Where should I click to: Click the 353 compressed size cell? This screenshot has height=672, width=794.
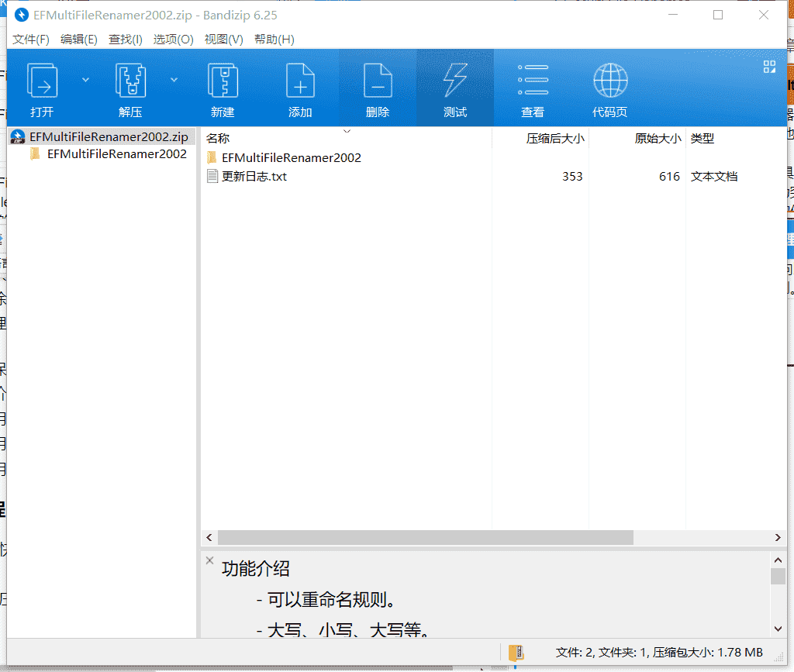click(x=572, y=177)
